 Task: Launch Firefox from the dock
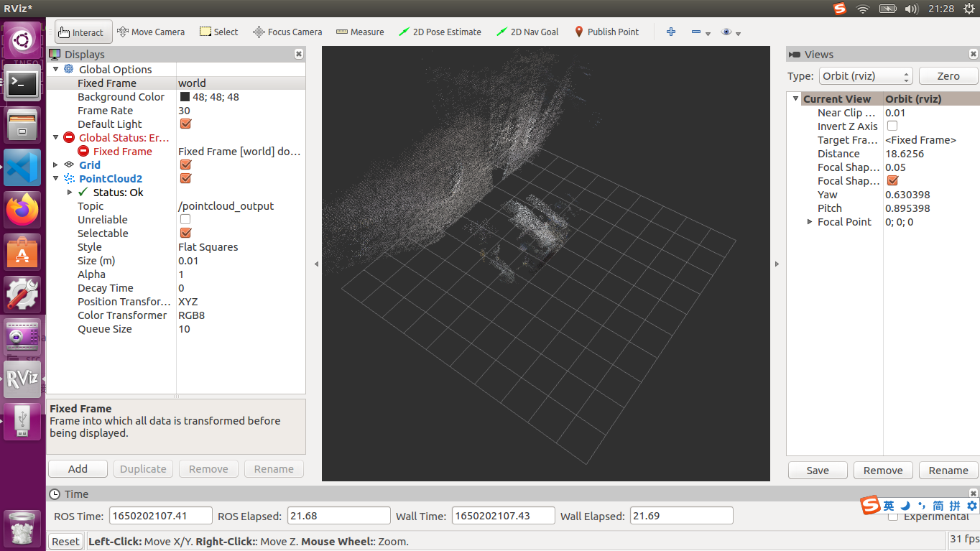pos(22,210)
